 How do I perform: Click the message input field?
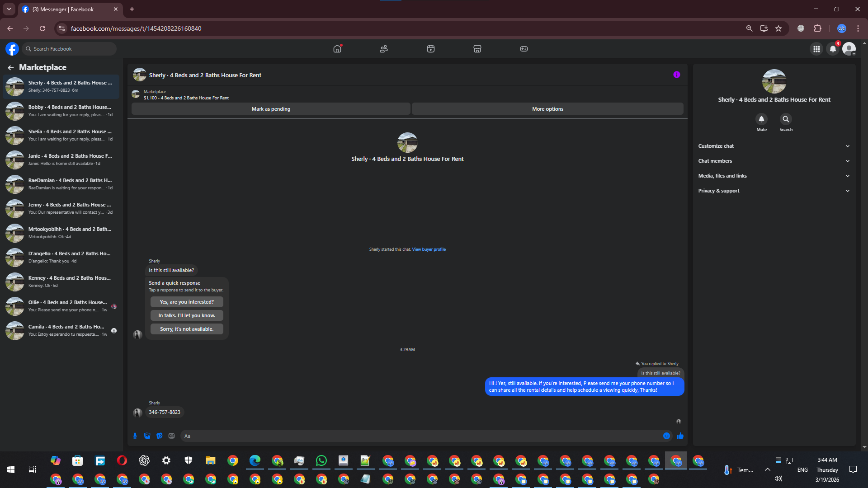[x=420, y=436]
